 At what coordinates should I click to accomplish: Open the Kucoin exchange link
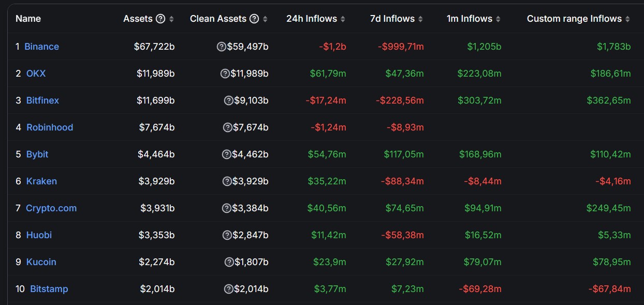(x=41, y=262)
